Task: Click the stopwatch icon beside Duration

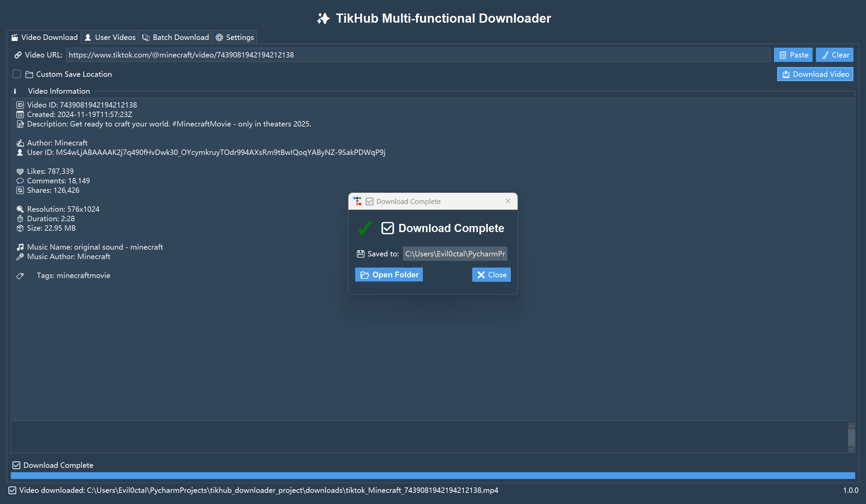Action: tap(20, 219)
